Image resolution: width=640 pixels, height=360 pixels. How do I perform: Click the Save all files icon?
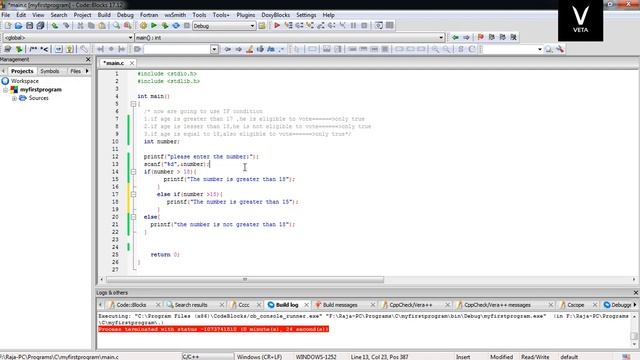tap(40, 26)
